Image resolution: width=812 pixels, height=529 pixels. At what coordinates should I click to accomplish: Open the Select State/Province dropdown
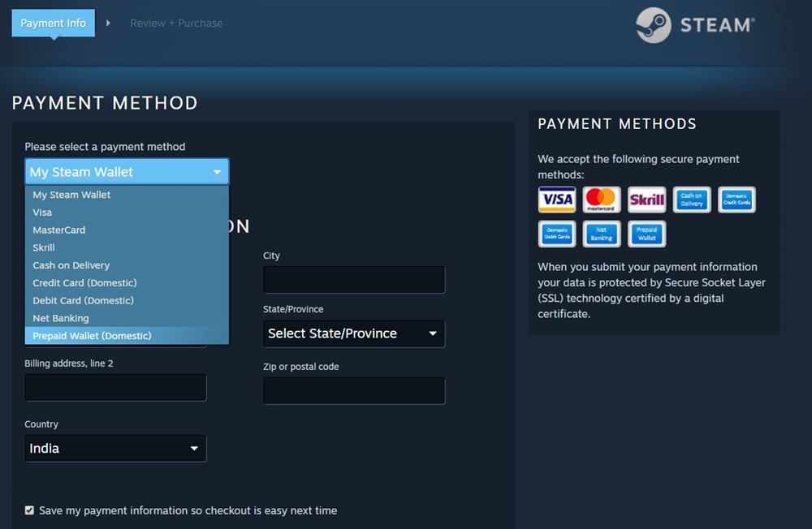tap(354, 333)
